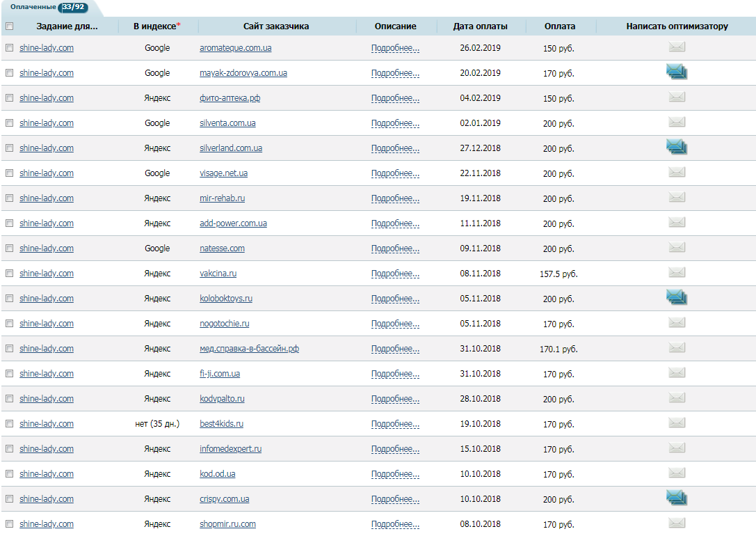The image size is (756, 536).
Task: Check the box for aromateque.com.ua row
Action: 9,48
